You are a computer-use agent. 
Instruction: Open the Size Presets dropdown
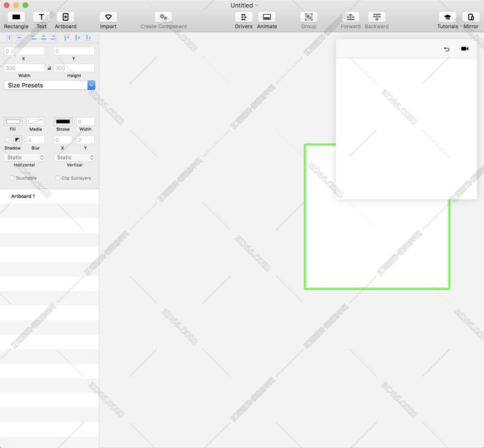point(50,86)
